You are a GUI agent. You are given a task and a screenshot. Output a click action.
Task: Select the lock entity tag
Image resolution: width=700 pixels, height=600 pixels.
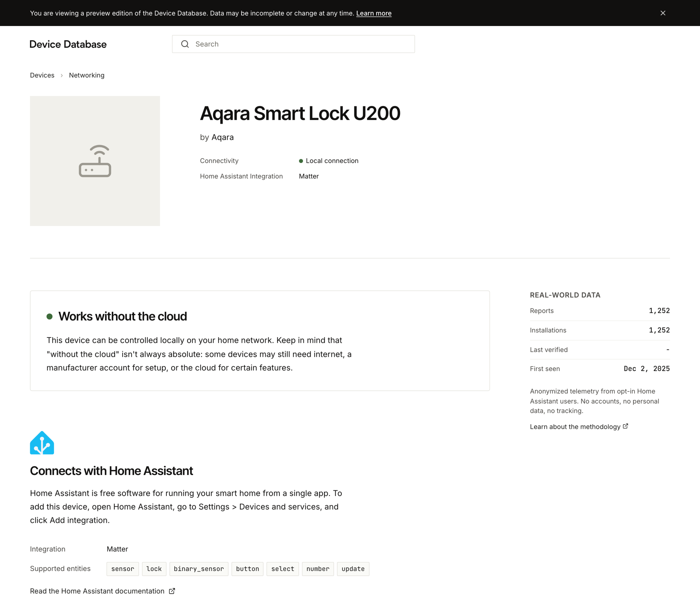pyautogui.click(x=154, y=569)
